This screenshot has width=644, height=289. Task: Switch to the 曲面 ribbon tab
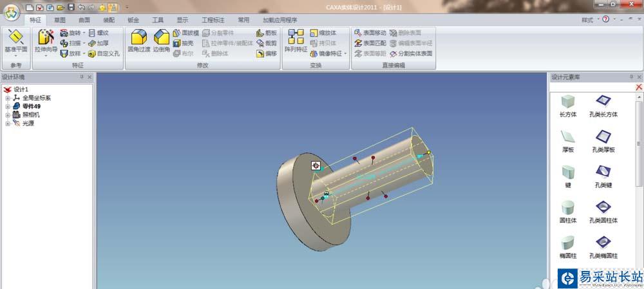84,20
